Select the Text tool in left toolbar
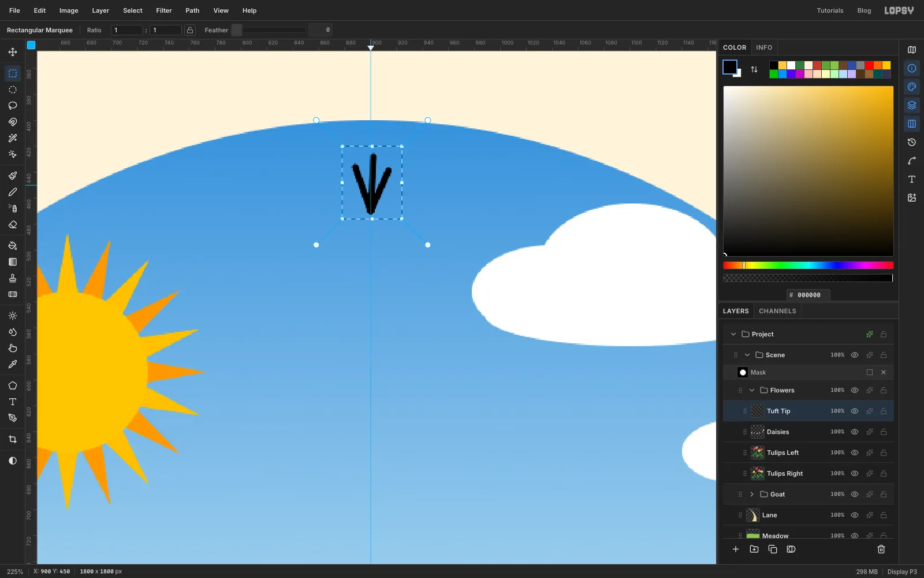 pyautogui.click(x=12, y=402)
